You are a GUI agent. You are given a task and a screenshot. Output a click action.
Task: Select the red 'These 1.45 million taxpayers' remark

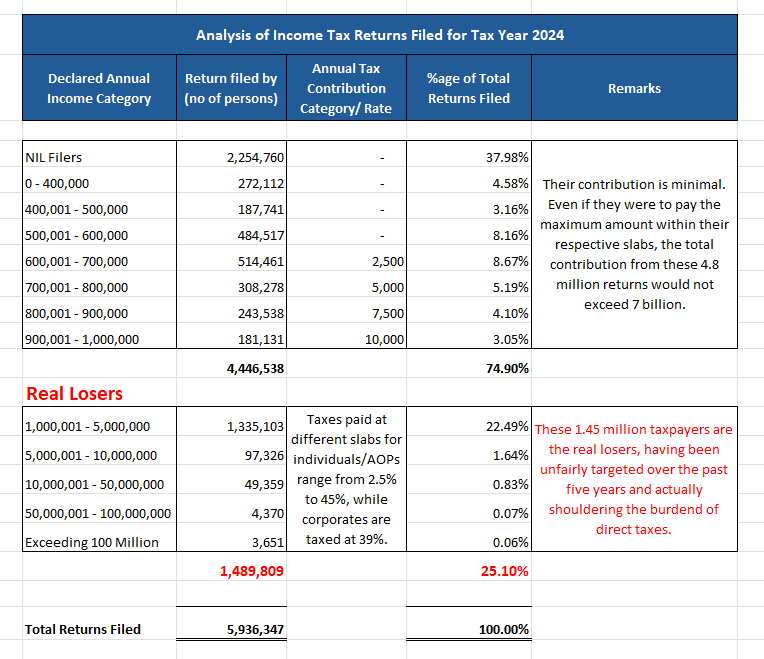pos(634,479)
